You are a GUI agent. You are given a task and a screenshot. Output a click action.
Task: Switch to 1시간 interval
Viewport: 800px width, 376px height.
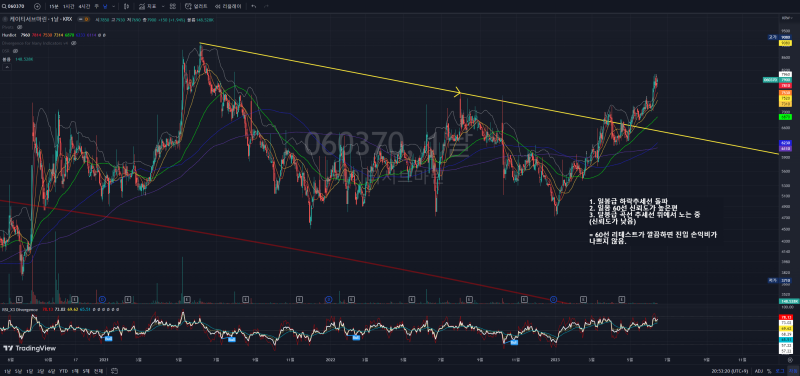68,7
